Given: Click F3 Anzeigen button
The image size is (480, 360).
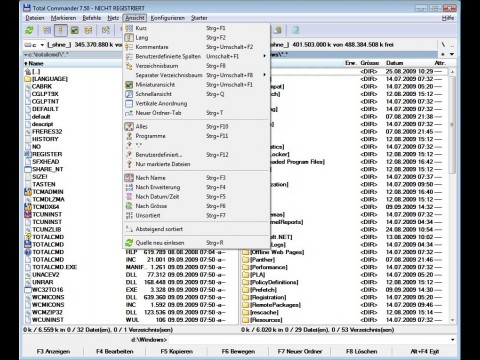Looking at the screenshot, I should click(53, 351).
